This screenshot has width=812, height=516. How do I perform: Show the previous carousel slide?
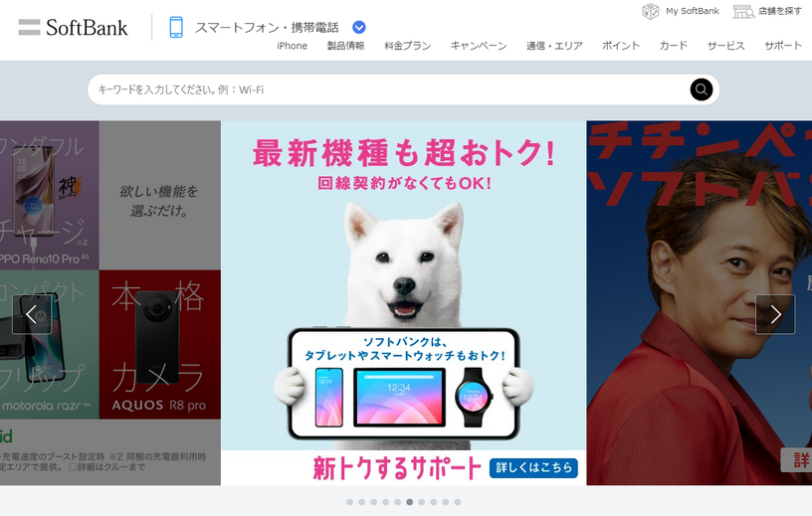[32, 314]
